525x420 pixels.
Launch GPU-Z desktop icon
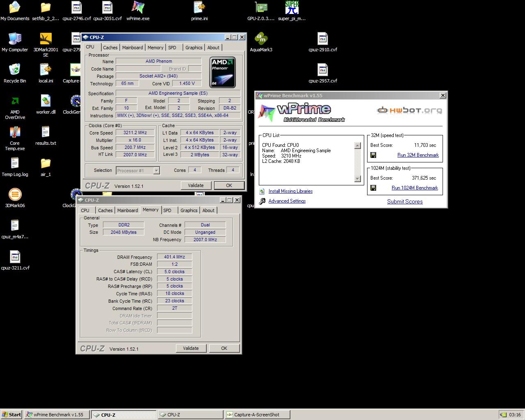pos(261,11)
